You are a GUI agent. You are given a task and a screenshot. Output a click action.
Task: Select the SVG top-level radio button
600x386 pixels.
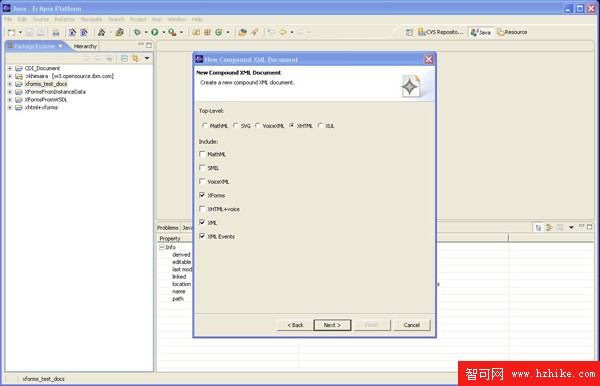(x=236, y=125)
